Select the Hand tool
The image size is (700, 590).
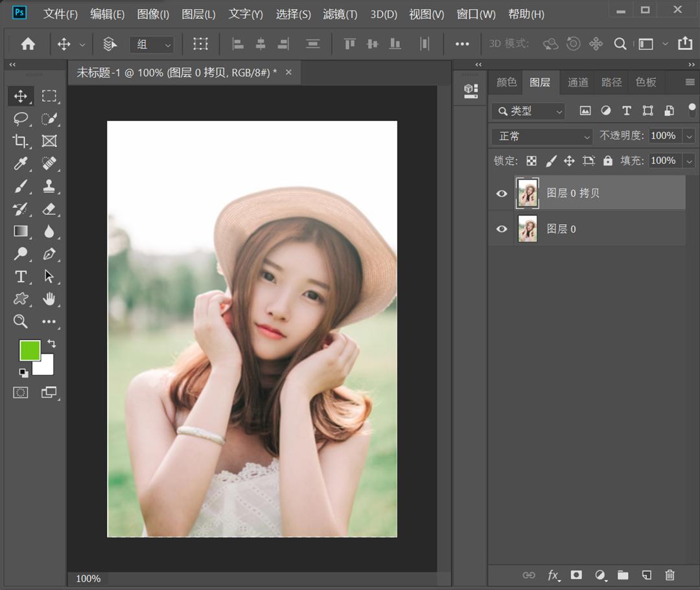pyautogui.click(x=49, y=299)
